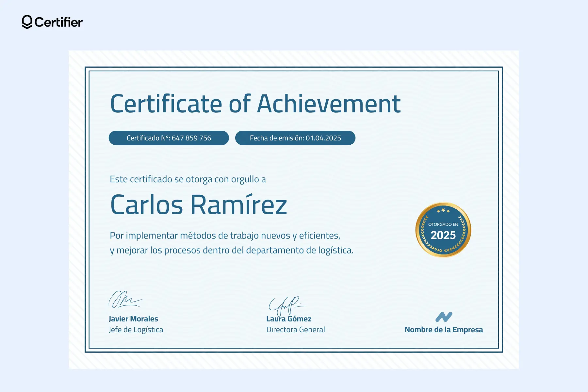Click the recipient name 'Carlos Ramírez'
This screenshot has width=588, height=392.
click(199, 205)
